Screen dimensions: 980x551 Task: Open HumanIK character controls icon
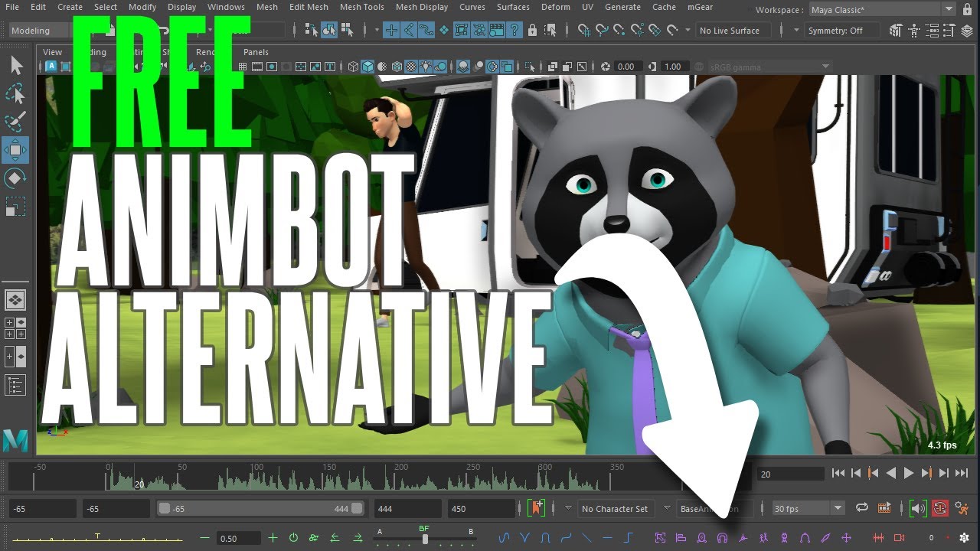pos(914,31)
